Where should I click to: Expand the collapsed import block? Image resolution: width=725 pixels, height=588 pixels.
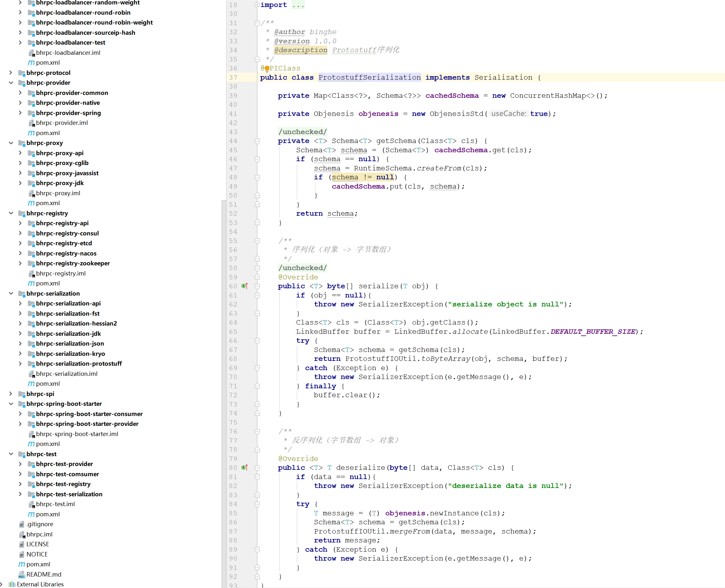[257, 5]
